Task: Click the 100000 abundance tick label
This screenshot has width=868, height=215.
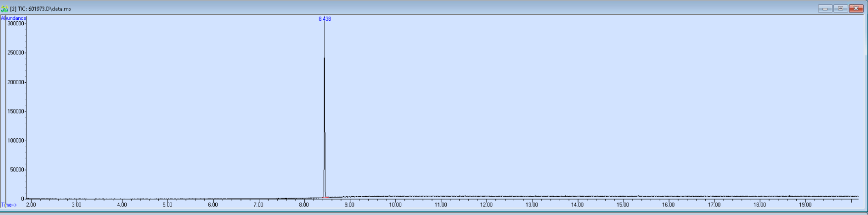Action: 15,140
